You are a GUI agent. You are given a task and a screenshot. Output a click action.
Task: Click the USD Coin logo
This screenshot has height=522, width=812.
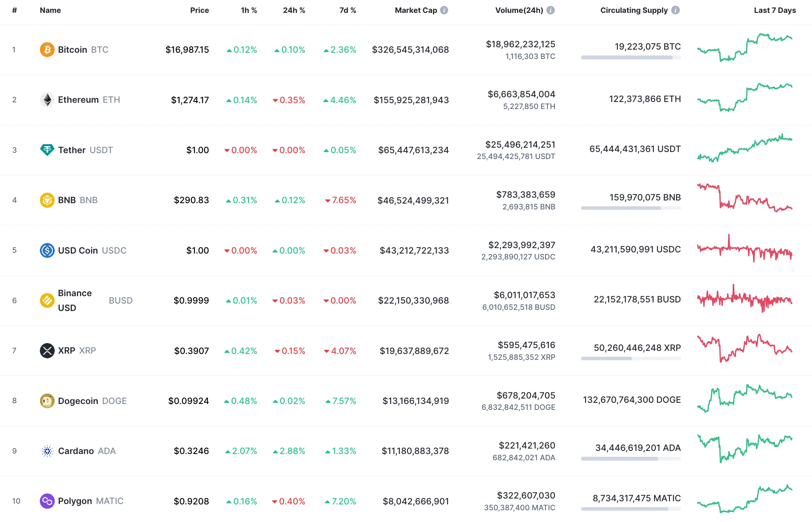47,250
